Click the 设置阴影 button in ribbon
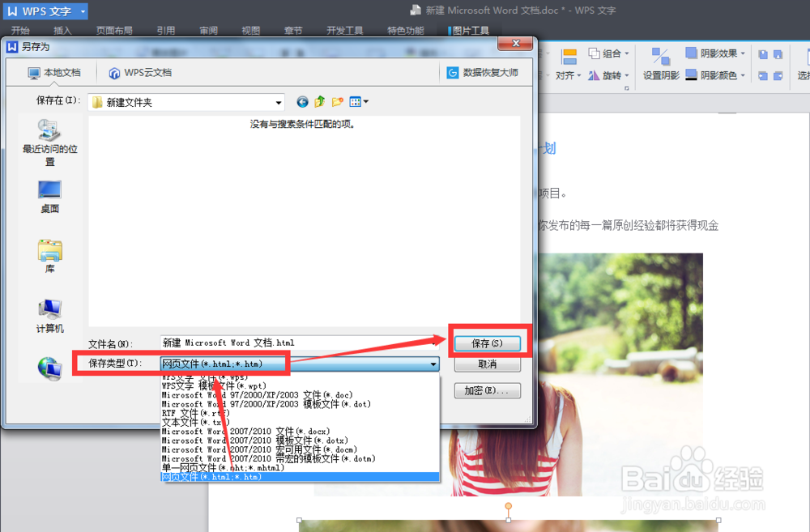The height and width of the screenshot is (532, 810). (x=661, y=65)
